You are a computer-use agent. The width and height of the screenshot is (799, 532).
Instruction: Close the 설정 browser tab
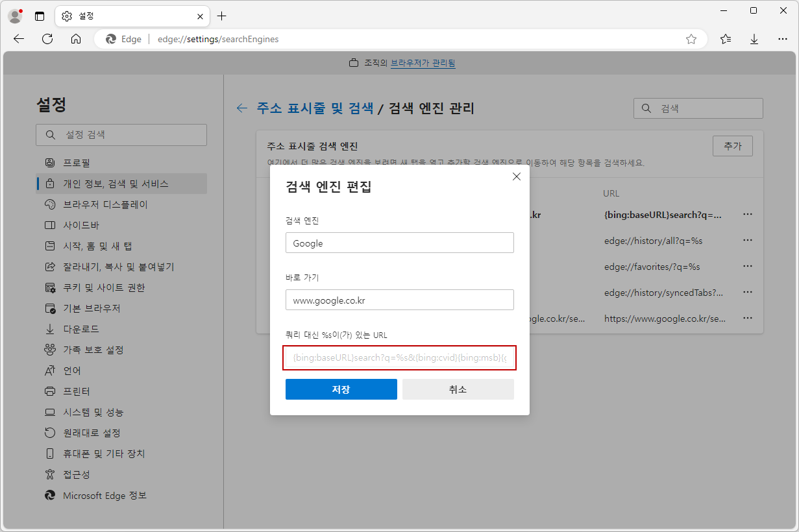[201, 16]
